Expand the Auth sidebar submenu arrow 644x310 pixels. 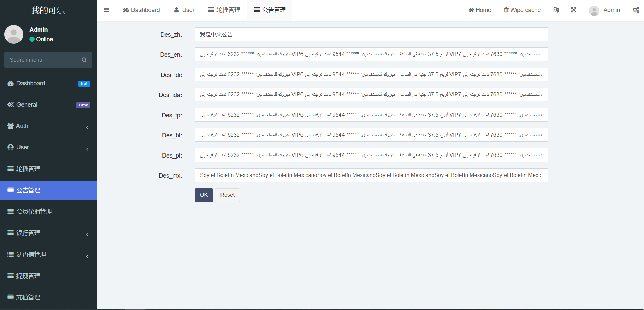tap(87, 128)
